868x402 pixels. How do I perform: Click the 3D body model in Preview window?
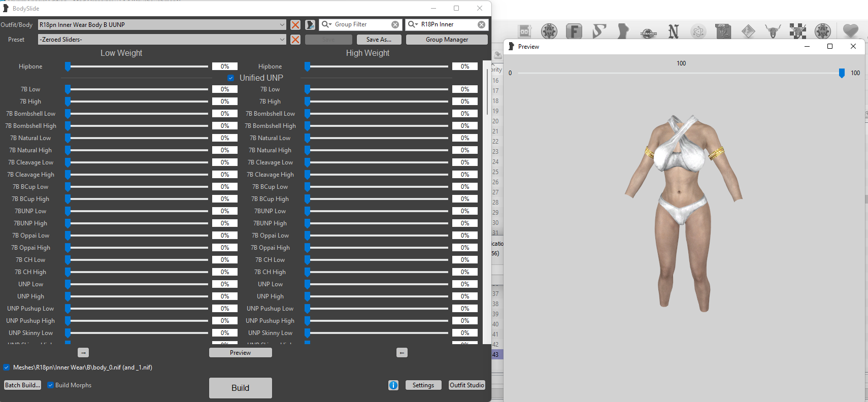pos(684,213)
